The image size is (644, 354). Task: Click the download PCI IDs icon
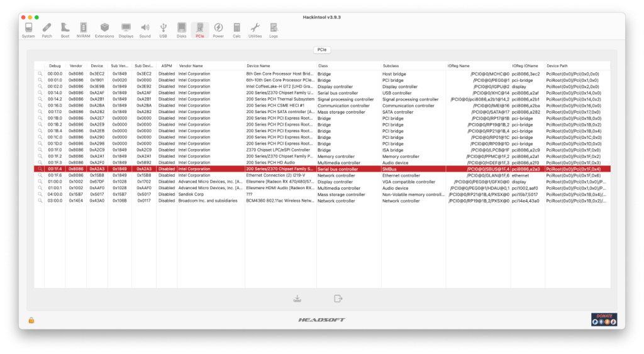tap(297, 298)
